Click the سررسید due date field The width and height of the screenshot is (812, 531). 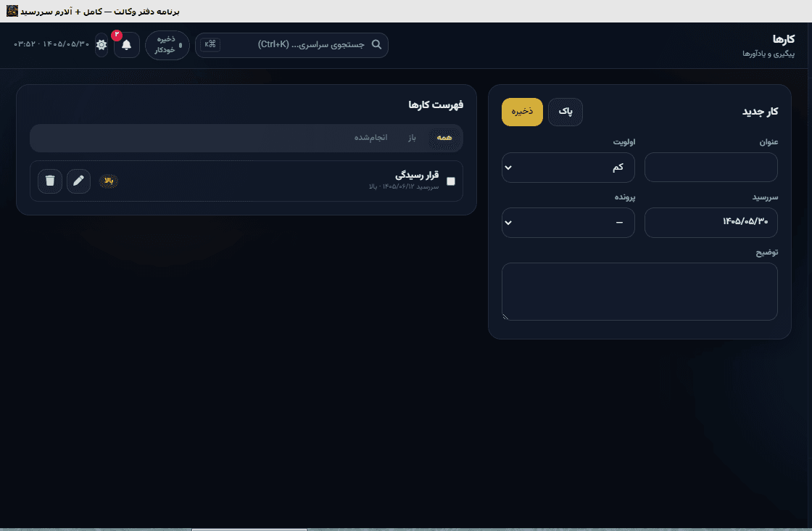tap(711, 223)
